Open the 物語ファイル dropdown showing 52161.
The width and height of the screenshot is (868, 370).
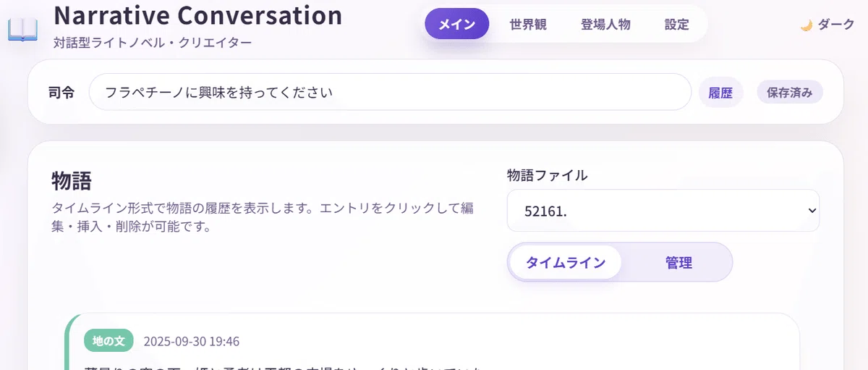663,211
